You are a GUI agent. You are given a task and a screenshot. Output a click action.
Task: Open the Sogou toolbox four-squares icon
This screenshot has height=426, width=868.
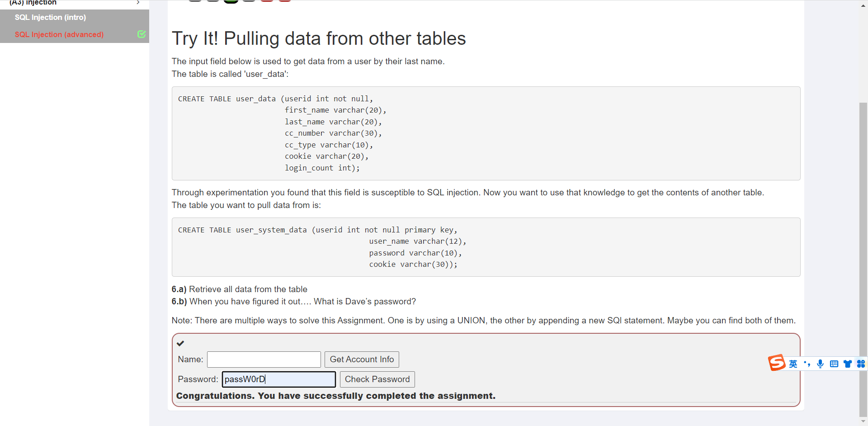pos(861,364)
